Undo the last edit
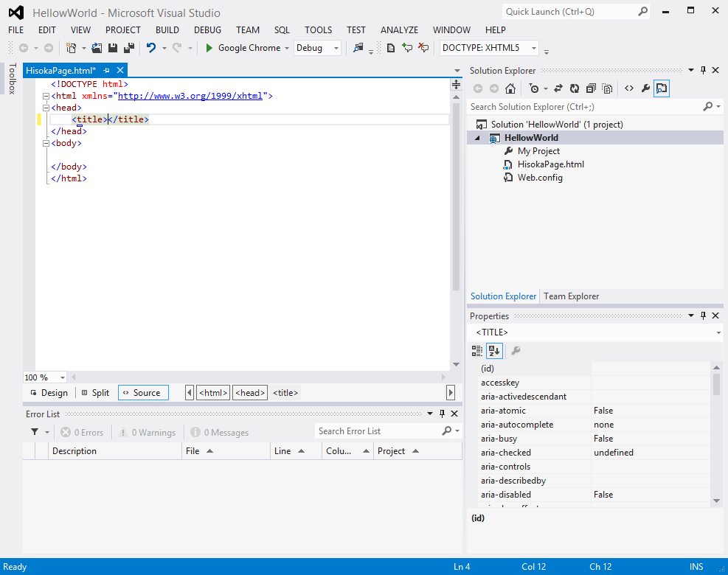The height and width of the screenshot is (575, 728). click(151, 48)
